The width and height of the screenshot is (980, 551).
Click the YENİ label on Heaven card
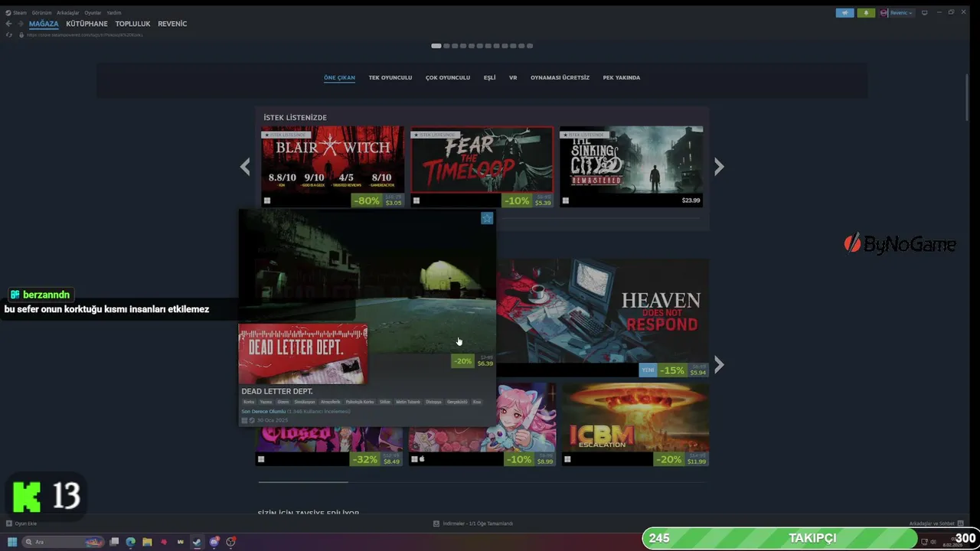[648, 370]
